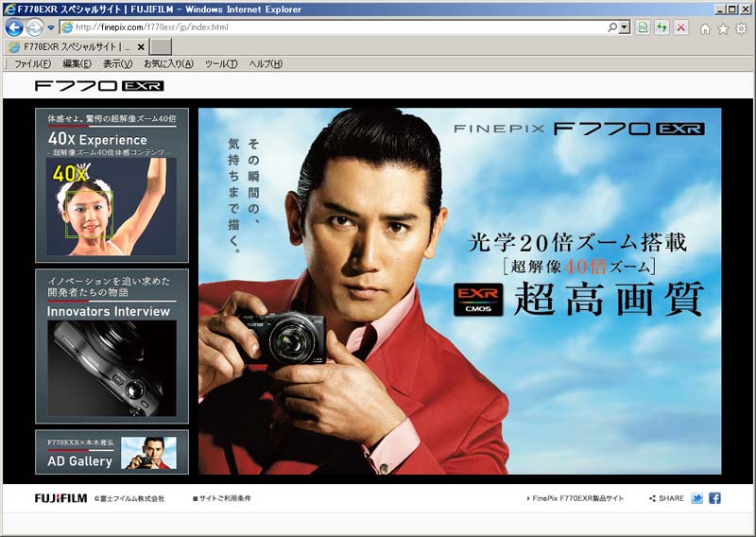Viewport: 756px width, 537px height.
Task: Click the search magnifier in address bar
Action: tap(611, 27)
